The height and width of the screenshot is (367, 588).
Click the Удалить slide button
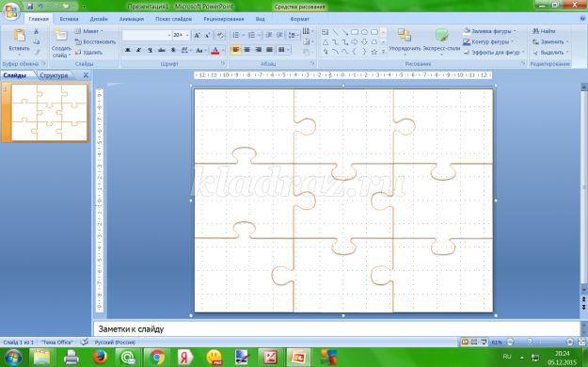pyautogui.click(x=88, y=53)
